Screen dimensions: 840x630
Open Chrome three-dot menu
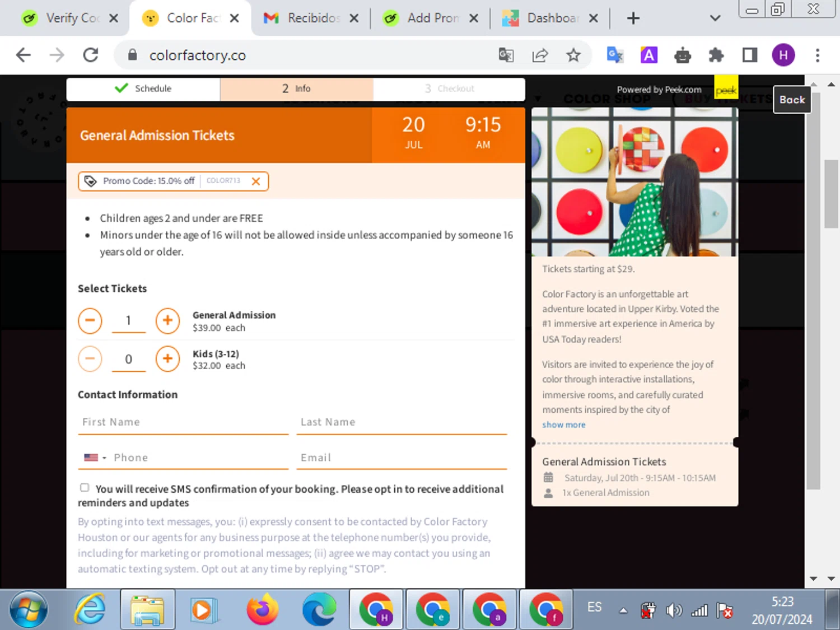[818, 55]
